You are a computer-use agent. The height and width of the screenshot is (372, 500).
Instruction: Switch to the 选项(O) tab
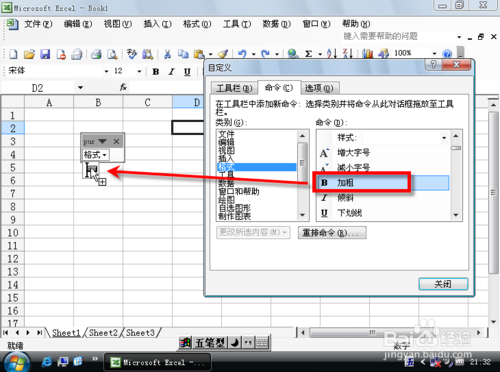[319, 88]
